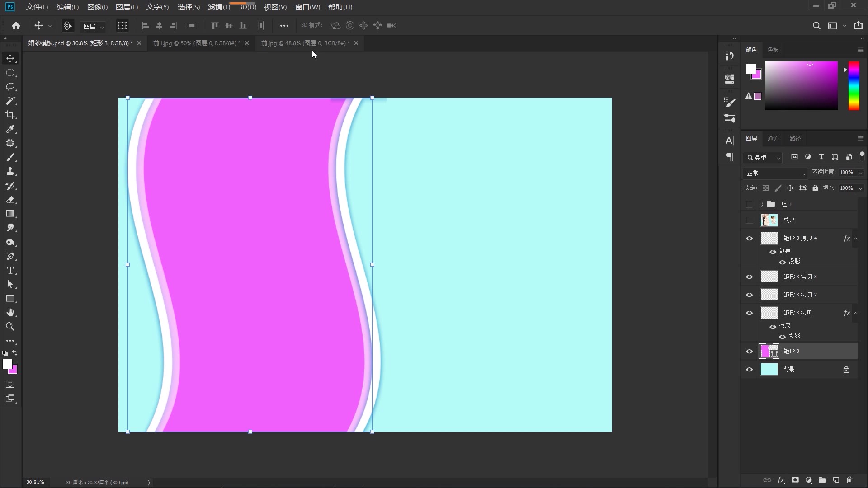The image size is (868, 488).
Task: Open the blend mode dropdown 正常
Action: (775, 173)
